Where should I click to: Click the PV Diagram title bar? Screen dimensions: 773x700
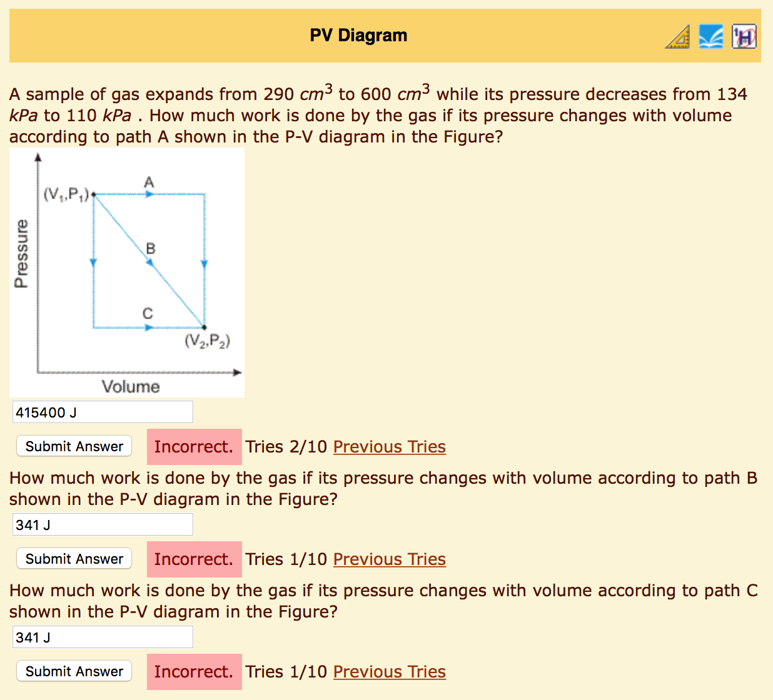point(358,36)
